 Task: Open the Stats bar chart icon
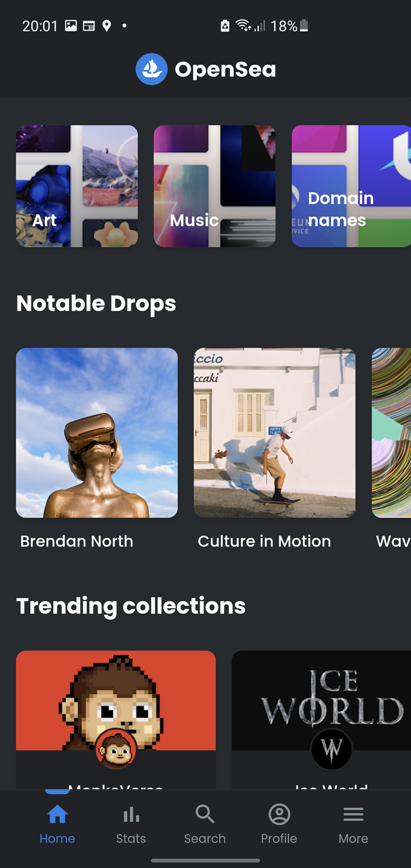point(131,814)
